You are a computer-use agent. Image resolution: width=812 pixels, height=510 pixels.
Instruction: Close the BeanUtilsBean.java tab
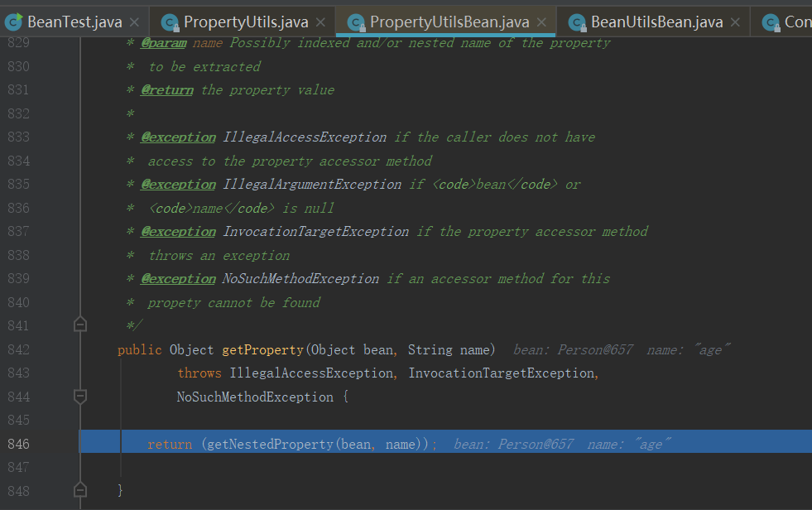click(735, 22)
